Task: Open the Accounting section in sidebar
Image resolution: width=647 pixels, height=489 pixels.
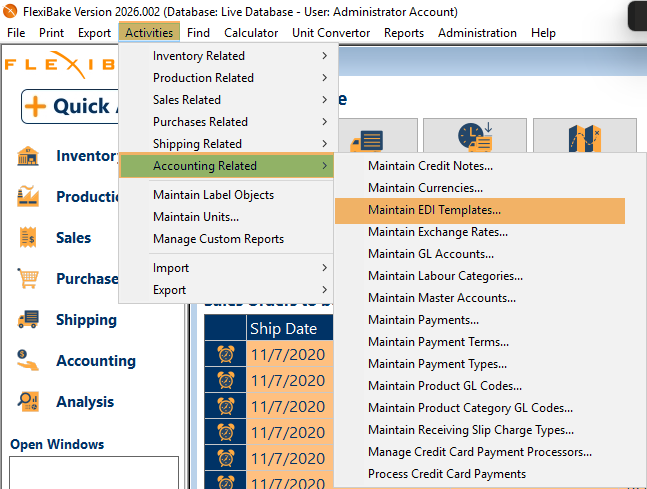Action: coord(96,361)
